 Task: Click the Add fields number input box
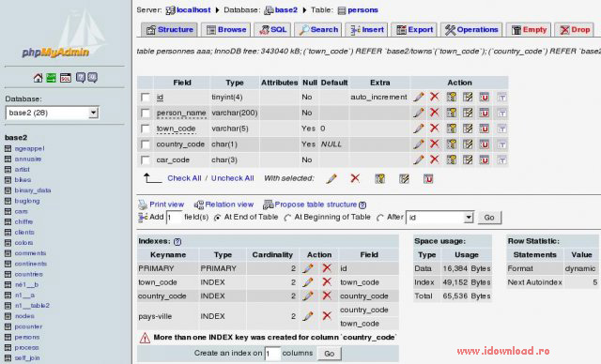click(x=174, y=218)
